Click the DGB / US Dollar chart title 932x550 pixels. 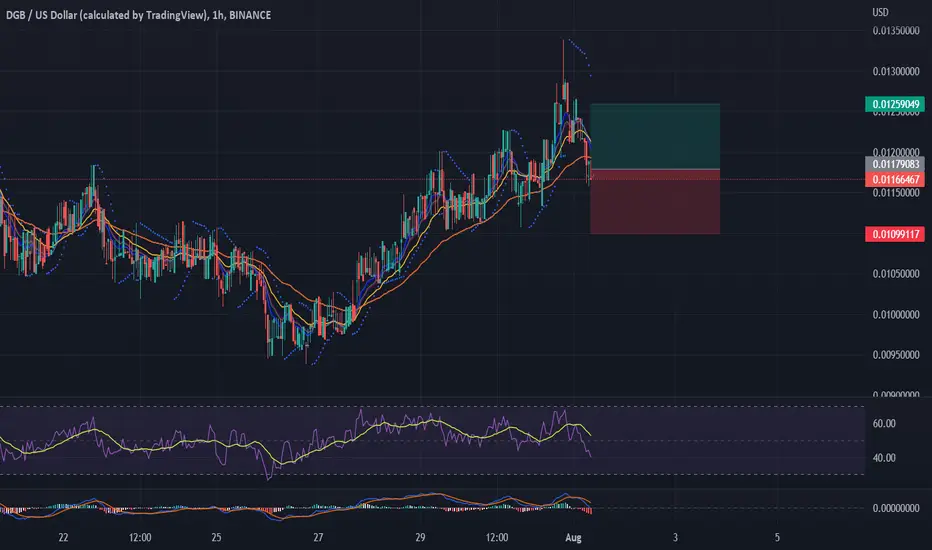pyautogui.click(x=138, y=15)
